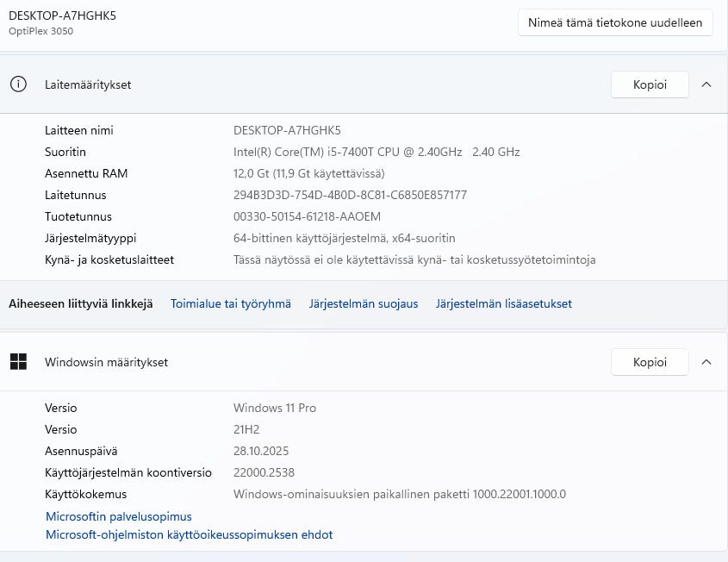
Task: Open Microsoft-ohjelmiston käyttöoikeussopimuksen ehdot link
Action: (x=189, y=534)
